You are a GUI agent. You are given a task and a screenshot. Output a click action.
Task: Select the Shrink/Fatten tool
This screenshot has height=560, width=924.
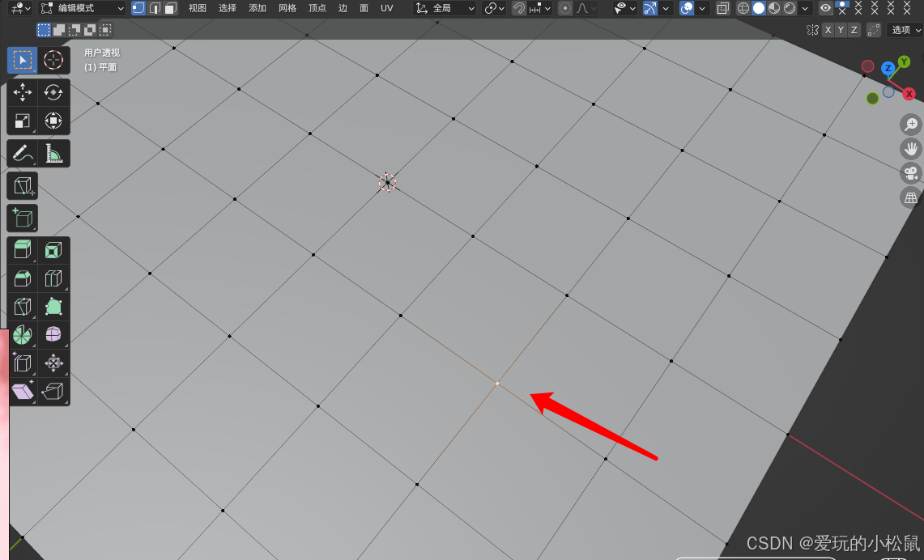point(53,363)
